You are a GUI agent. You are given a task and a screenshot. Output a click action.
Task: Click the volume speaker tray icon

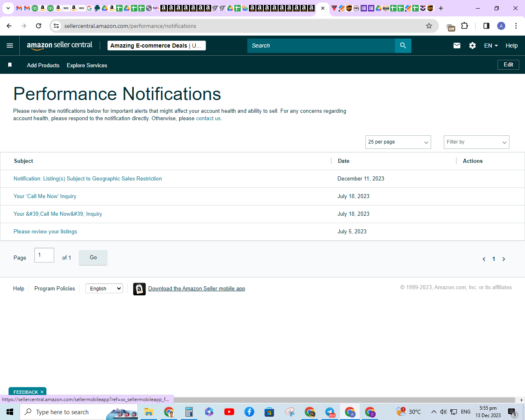click(x=443, y=412)
